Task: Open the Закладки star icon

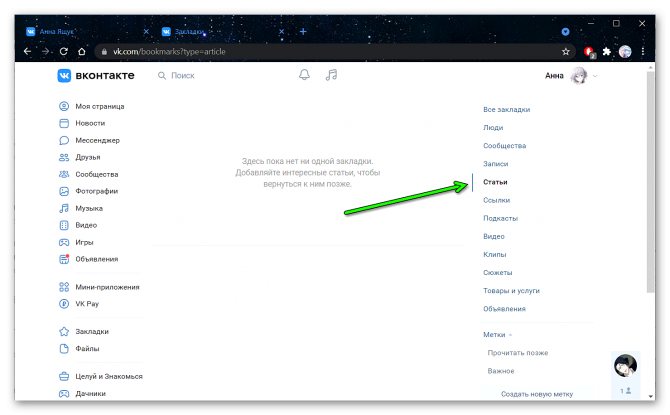Action: tap(64, 332)
